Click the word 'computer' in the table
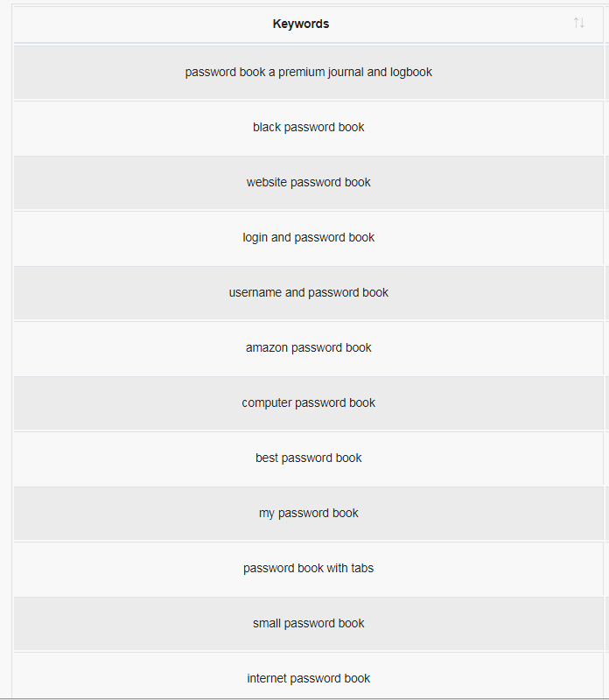This screenshot has width=609, height=700. coord(267,403)
